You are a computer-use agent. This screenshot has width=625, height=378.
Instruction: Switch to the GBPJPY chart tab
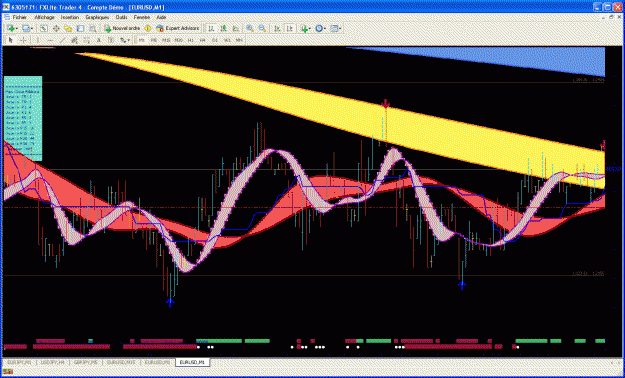click(86, 362)
